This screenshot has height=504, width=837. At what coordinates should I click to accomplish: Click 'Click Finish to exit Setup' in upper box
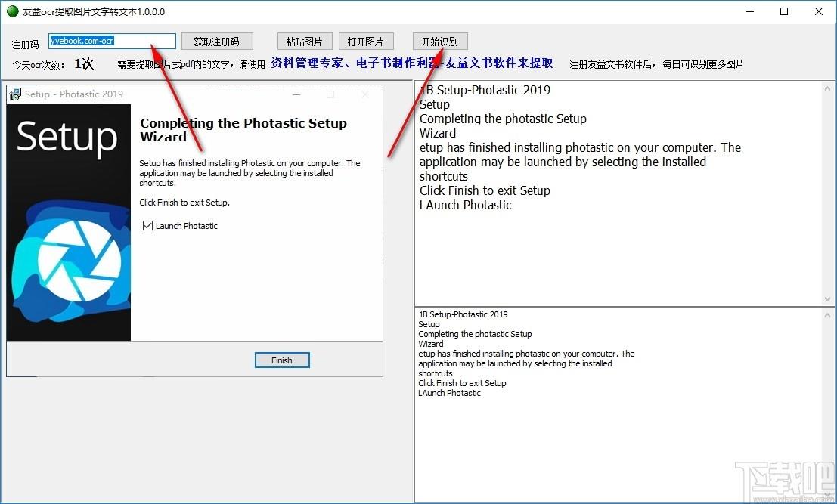pyautogui.click(x=485, y=191)
